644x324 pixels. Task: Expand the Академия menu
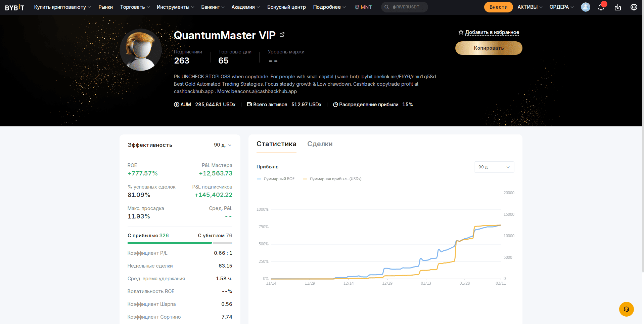tap(245, 7)
